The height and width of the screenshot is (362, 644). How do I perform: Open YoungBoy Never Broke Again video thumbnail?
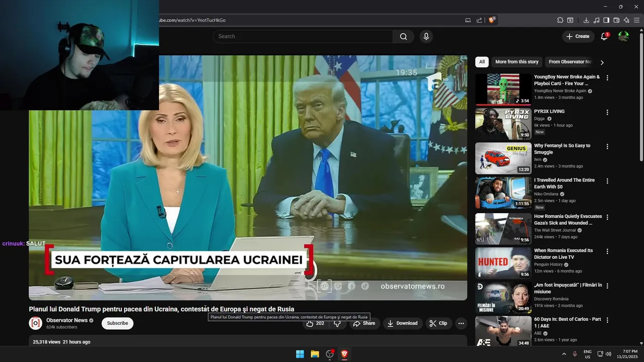coord(503,89)
